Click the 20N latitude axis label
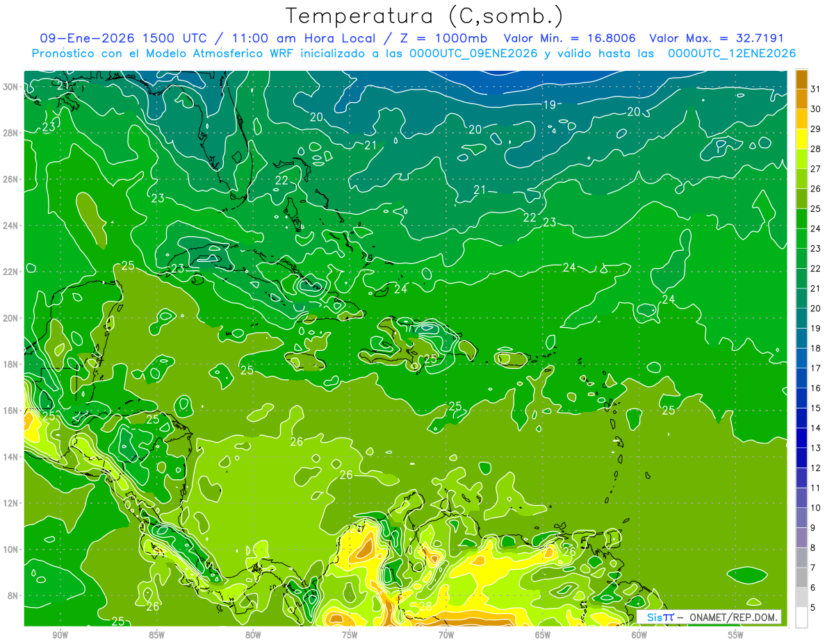The image size is (834, 644). tap(11, 318)
